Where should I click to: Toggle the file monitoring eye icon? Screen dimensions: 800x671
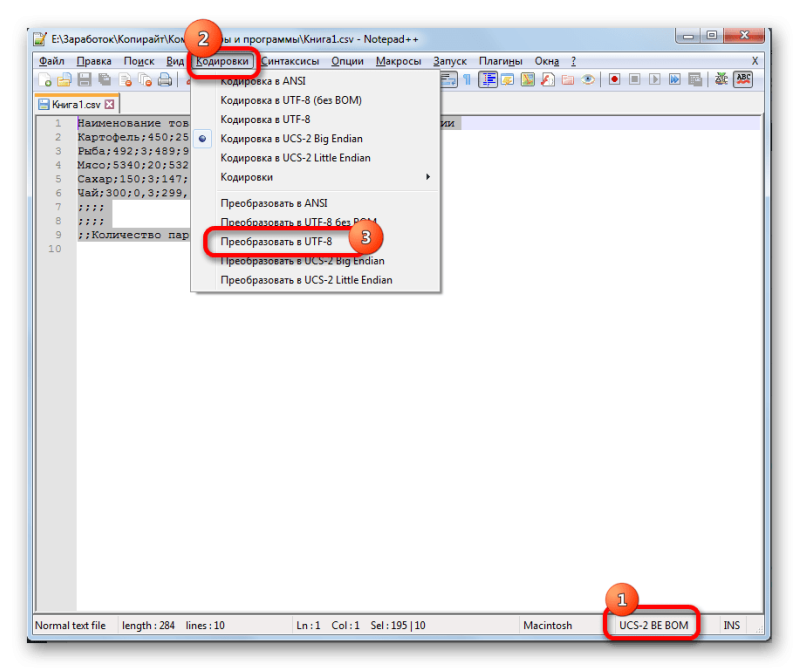[x=588, y=80]
